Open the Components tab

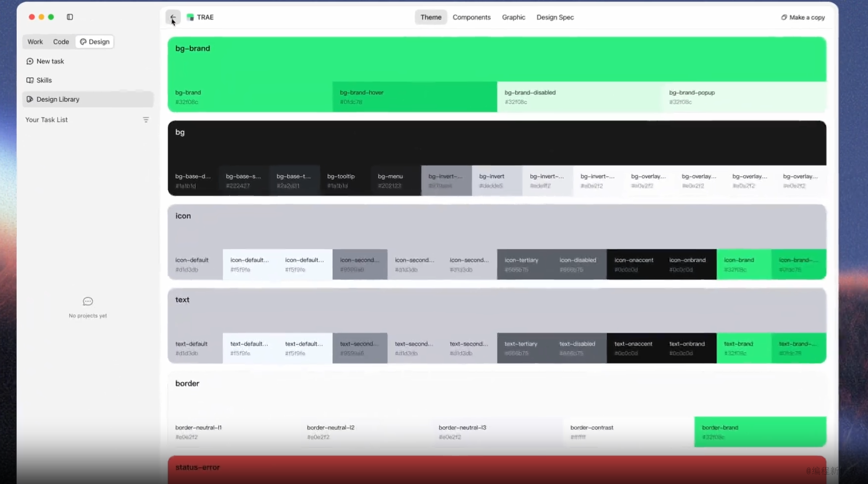(472, 17)
